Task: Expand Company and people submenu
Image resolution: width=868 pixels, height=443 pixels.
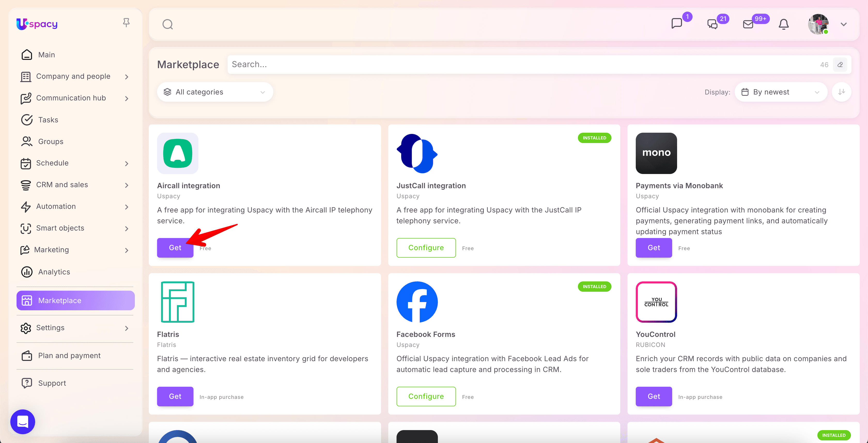Action: (127, 77)
